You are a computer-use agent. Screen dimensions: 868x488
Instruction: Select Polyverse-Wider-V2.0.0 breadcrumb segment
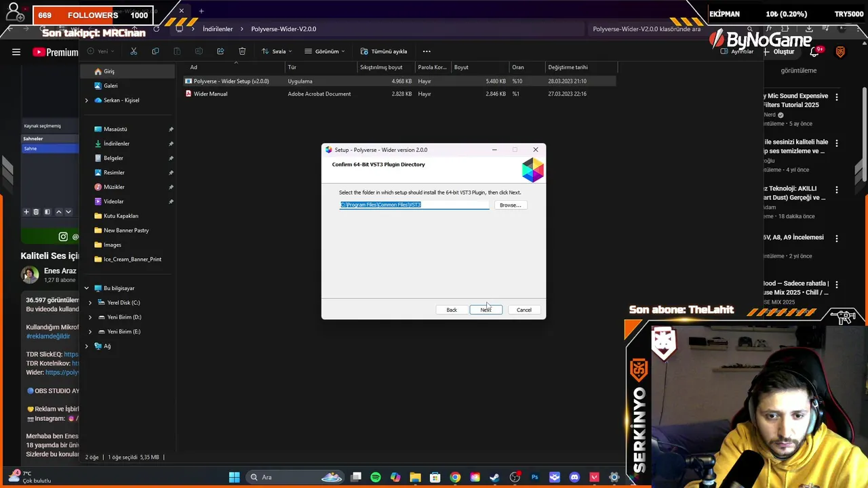[283, 29]
